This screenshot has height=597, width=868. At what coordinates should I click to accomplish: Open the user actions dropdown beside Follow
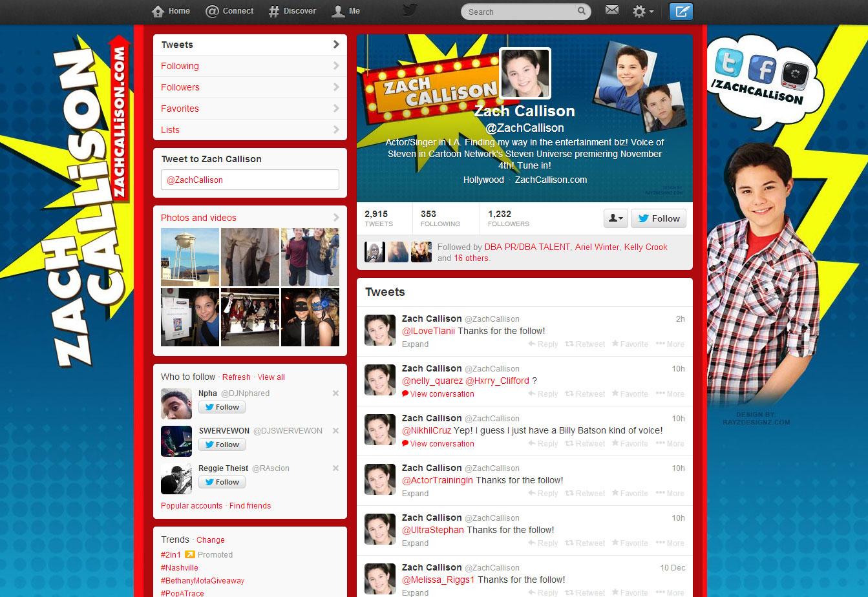[615, 218]
